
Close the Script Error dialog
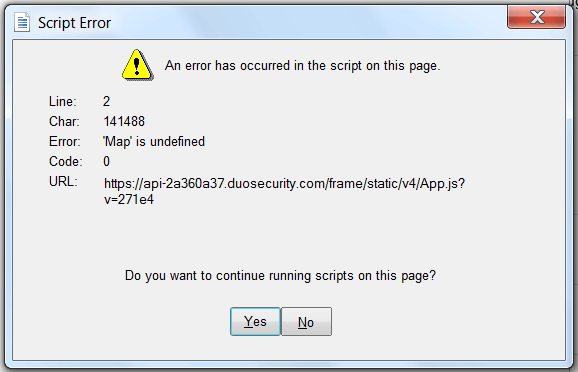click(536, 17)
